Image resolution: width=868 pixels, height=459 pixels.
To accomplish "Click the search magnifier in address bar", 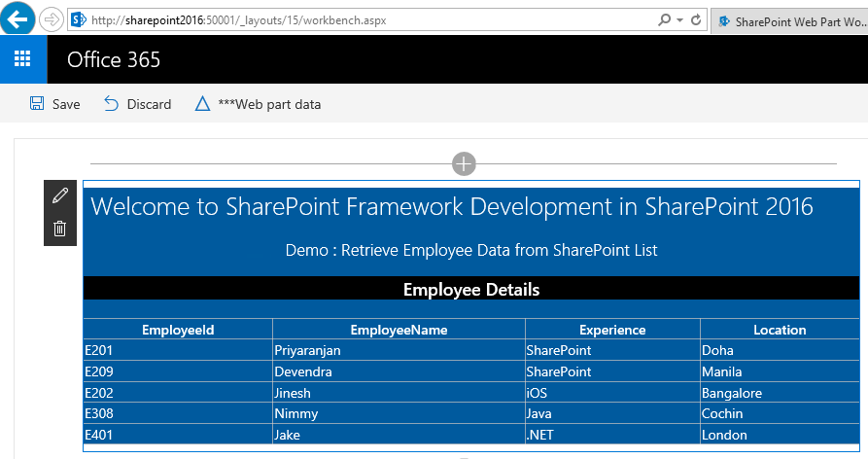I will click(664, 19).
